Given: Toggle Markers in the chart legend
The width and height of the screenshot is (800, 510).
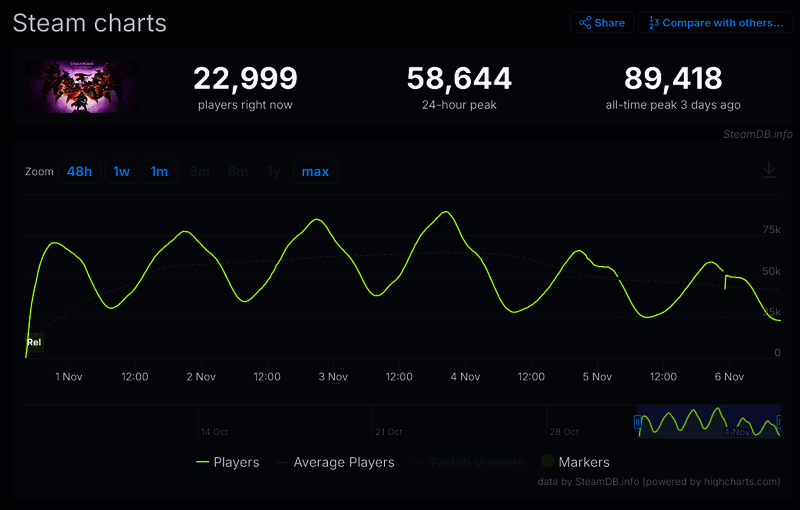Looking at the screenshot, I should [584, 462].
